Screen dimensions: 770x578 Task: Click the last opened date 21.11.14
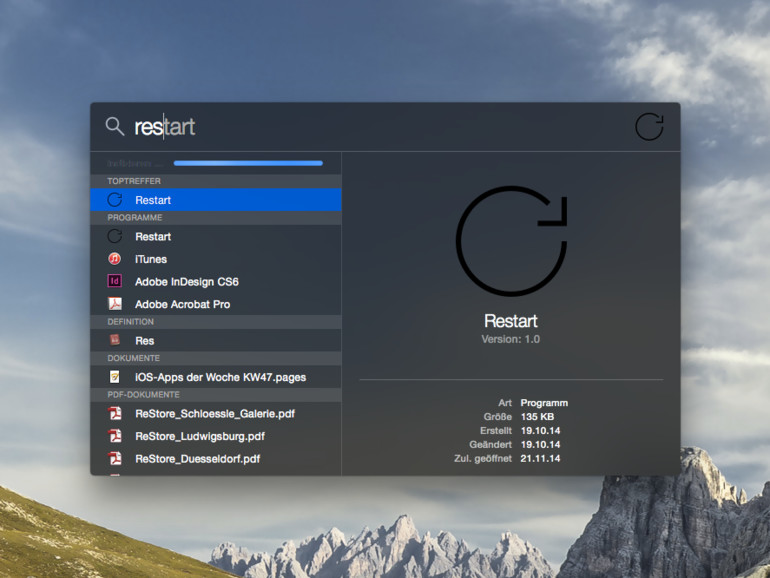(x=540, y=458)
